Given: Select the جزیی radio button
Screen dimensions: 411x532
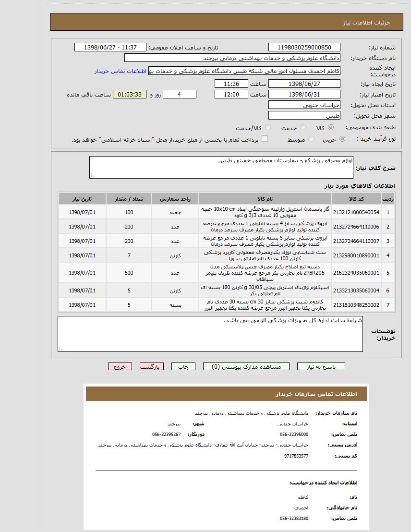Looking at the screenshot, I should 341,138.
